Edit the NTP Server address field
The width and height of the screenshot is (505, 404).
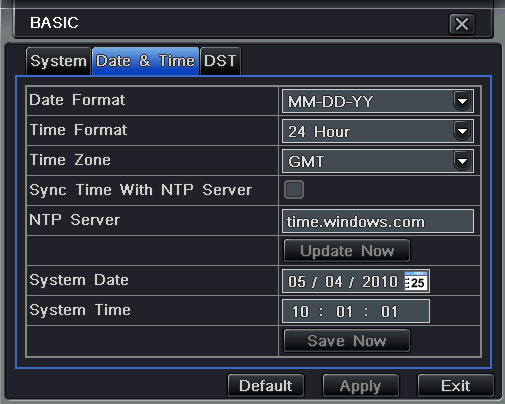point(378,221)
